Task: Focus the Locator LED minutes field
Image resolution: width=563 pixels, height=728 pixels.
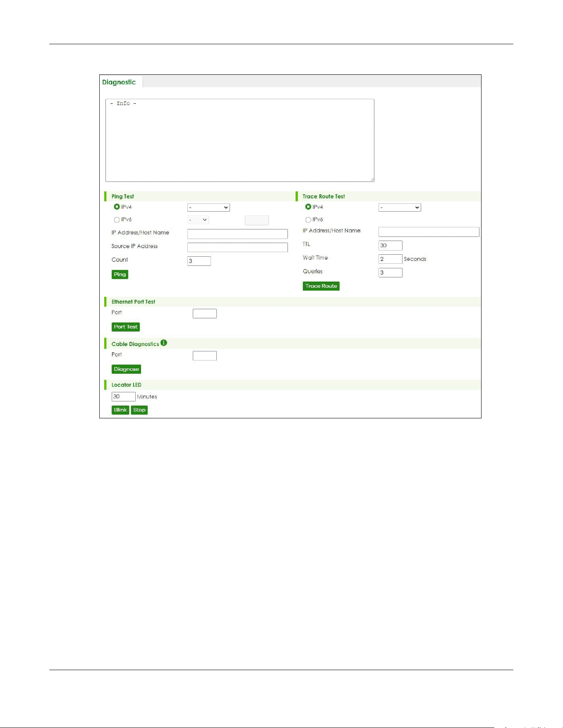Action: click(123, 396)
